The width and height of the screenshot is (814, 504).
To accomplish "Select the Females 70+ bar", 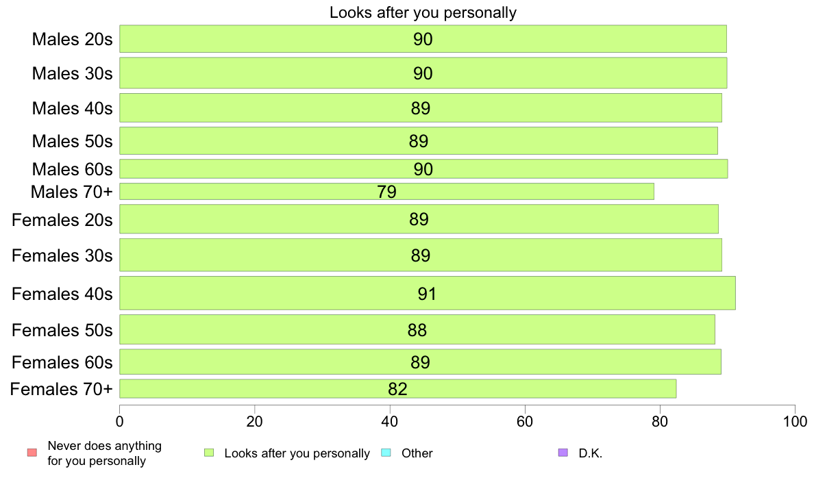I will (x=398, y=389).
